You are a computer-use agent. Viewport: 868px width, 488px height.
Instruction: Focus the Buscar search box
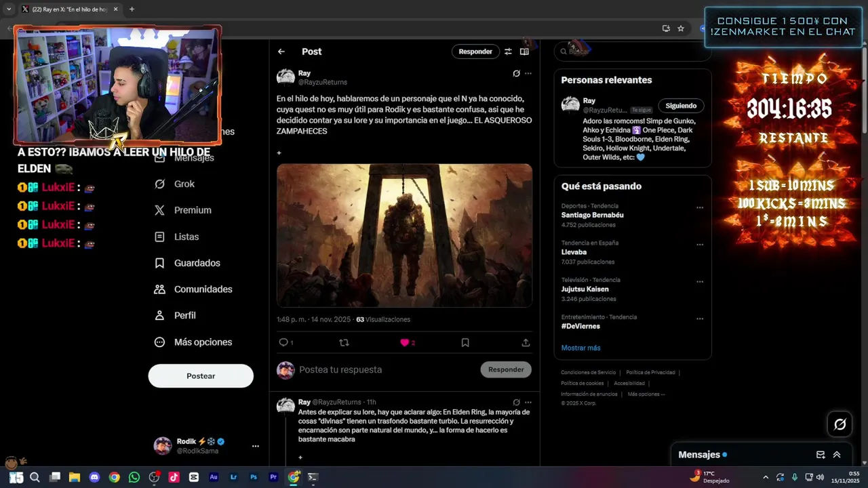point(632,52)
